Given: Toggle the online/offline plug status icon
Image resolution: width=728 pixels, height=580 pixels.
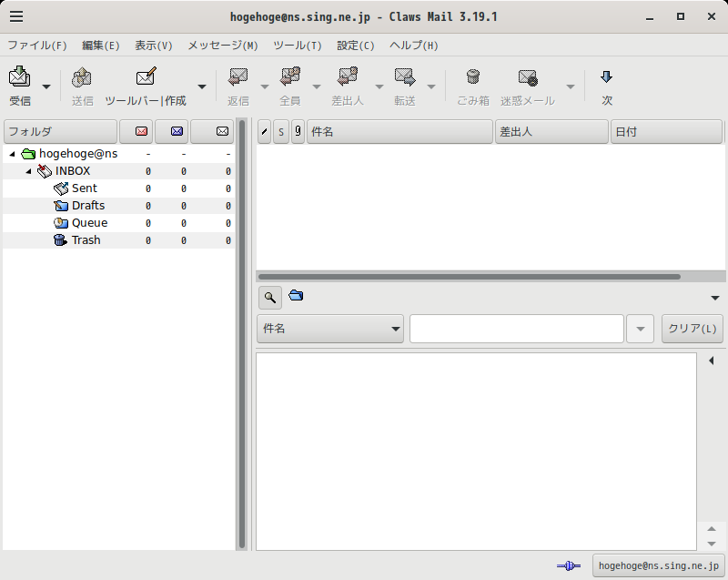Looking at the screenshot, I should click(x=569, y=565).
